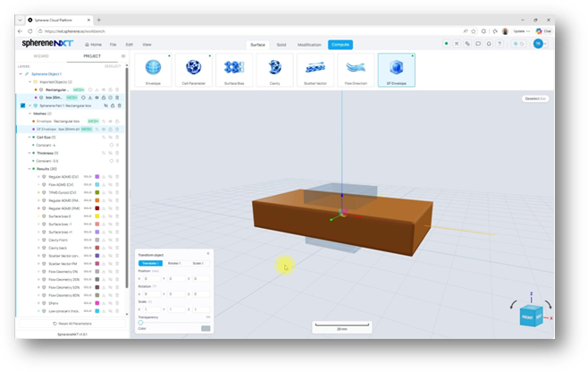Viewport: 588px width, 372px height.
Task: Toggle visibility of Envelope Rectangular box mesh
Action: click(x=110, y=122)
